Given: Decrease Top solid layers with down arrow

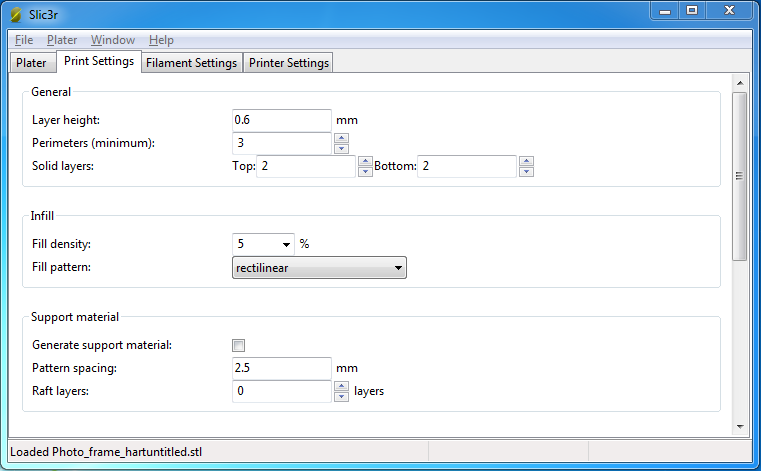Looking at the screenshot, I should coord(365,172).
